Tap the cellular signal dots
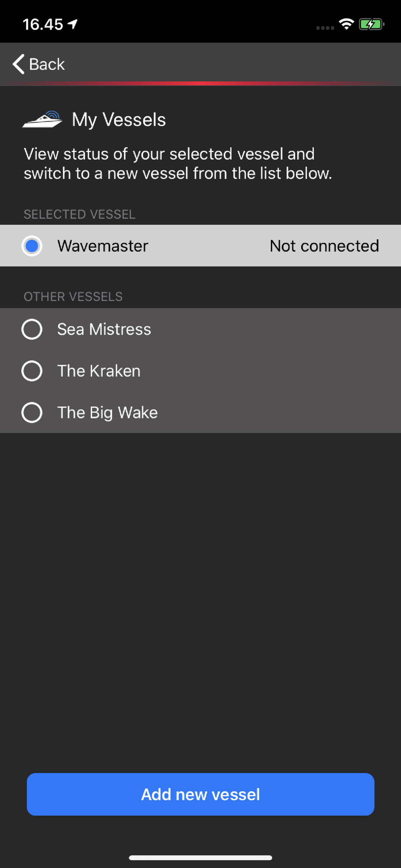 pos(325,28)
